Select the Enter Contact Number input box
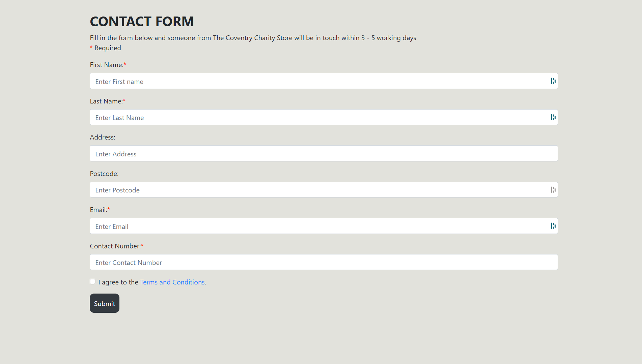The width and height of the screenshot is (642, 364). point(324,262)
